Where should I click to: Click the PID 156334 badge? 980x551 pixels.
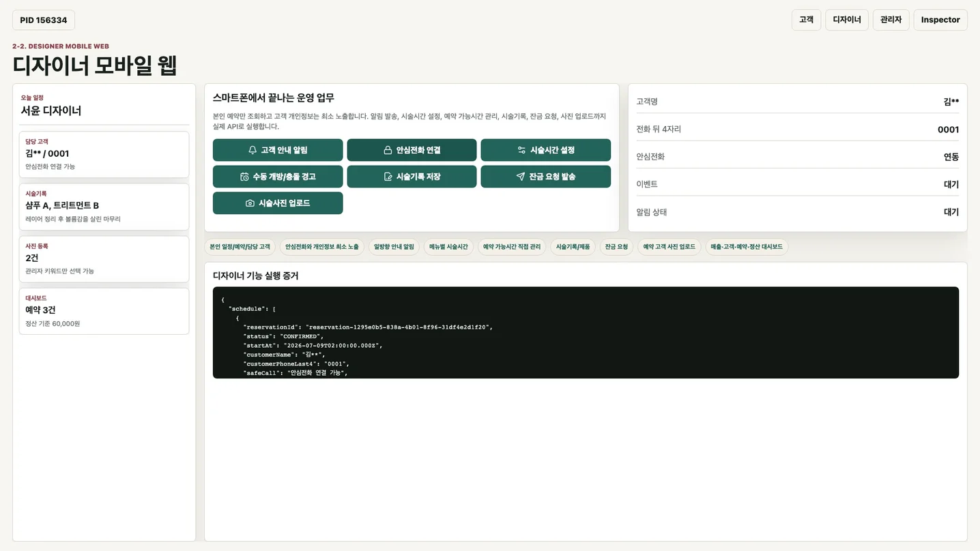(x=44, y=20)
